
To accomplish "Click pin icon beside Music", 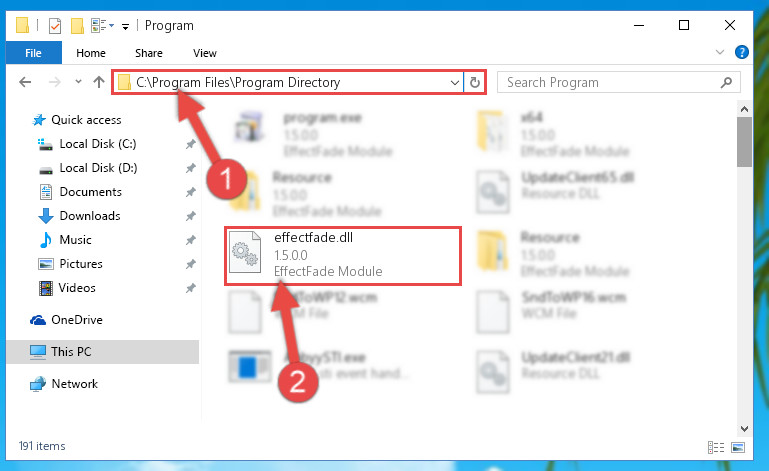I will pyautogui.click(x=191, y=240).
